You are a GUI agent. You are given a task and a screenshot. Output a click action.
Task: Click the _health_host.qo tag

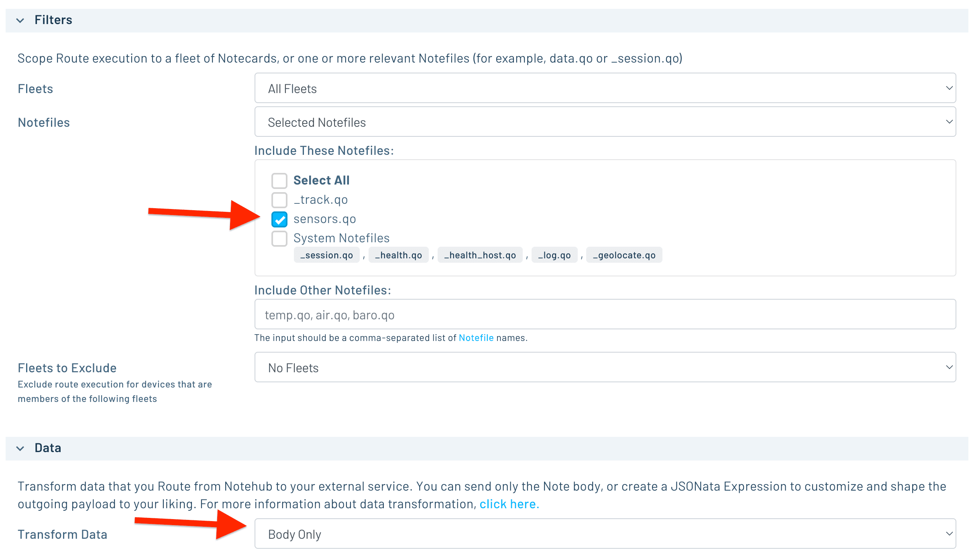tap(480, 255)
